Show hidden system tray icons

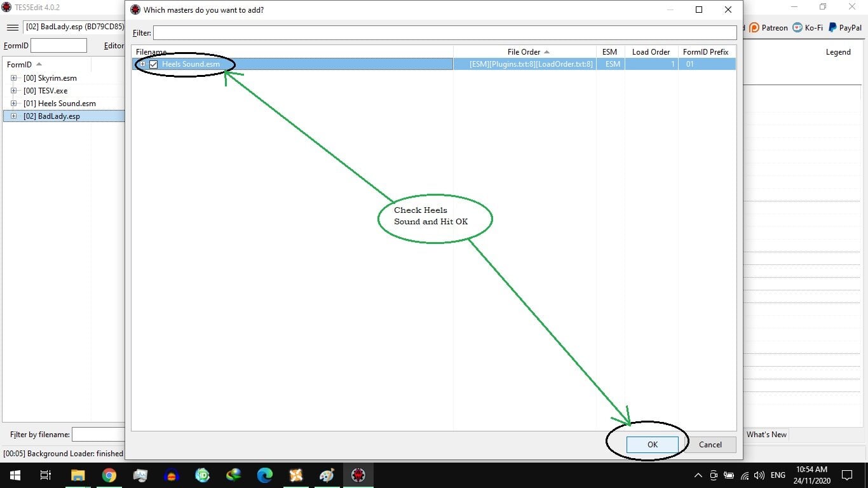coord(698,475)
